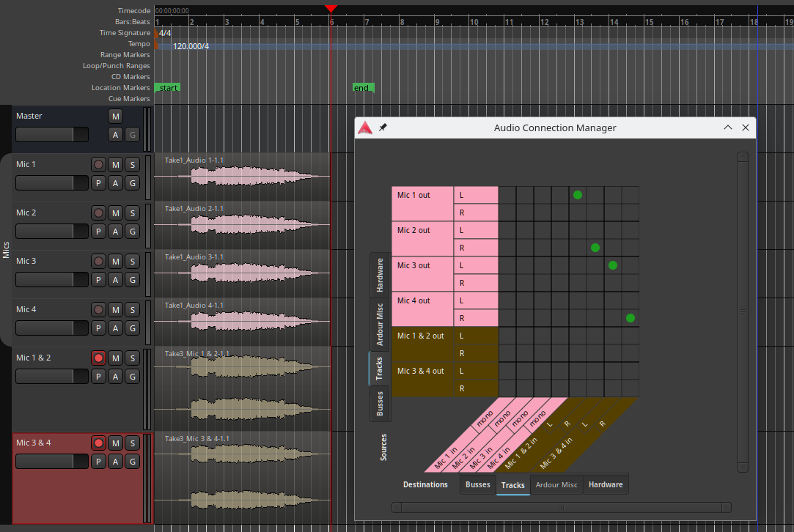The width and height of the screenshot is (794, 532).
Task: Click the Ardour logo in the dialog title bar
Action: pyautogui.click(x=365, y=128)
